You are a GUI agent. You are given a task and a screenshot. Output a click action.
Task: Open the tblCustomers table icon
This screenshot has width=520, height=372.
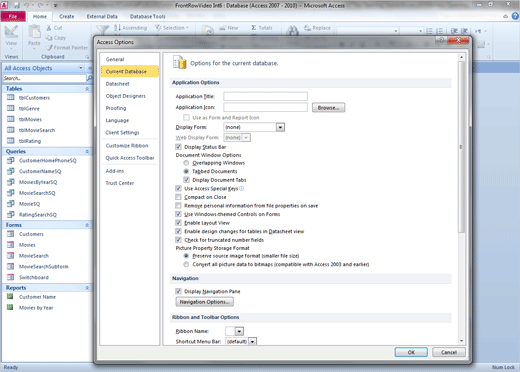click(x=11, y=97)
